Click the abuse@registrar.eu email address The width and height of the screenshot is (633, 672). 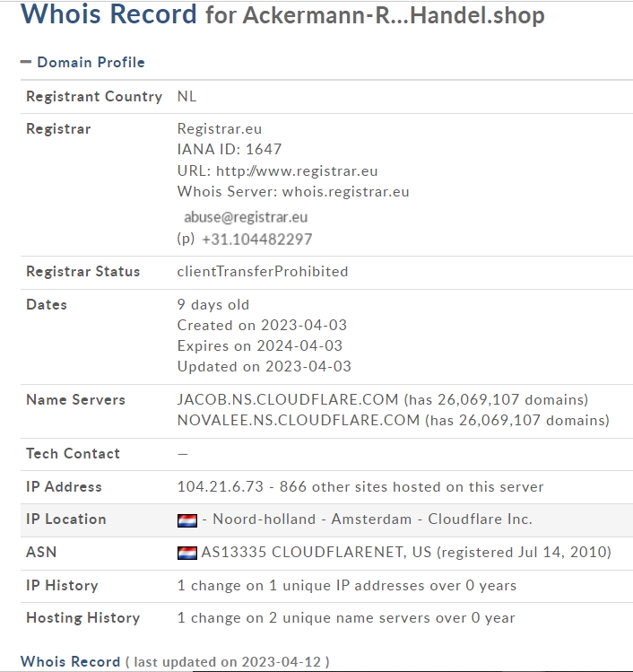[246, 217]
